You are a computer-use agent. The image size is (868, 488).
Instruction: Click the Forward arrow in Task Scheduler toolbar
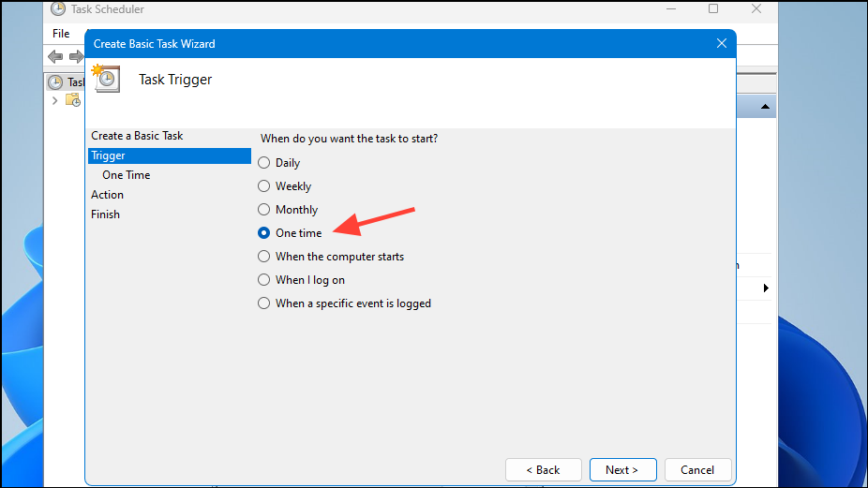point(76,56)
